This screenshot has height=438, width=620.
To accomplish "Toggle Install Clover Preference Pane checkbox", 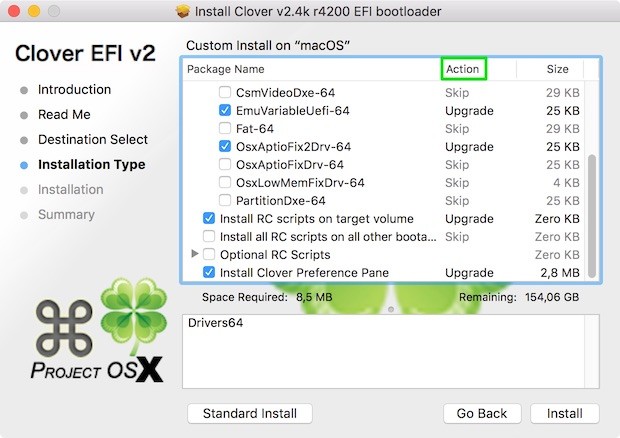I will 209,272.
